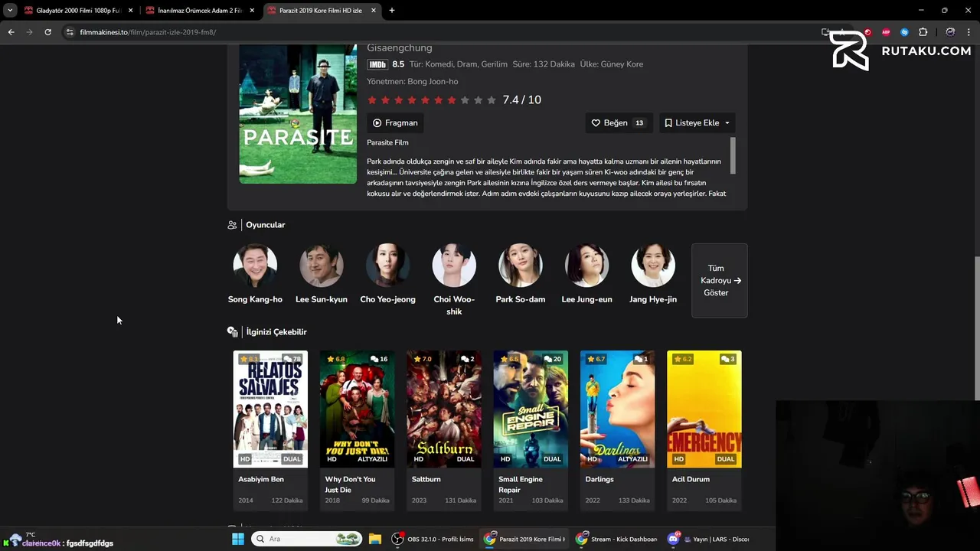Click the Darlings title link
Viewport: 980px width, 551px height.
click(599, 479)
